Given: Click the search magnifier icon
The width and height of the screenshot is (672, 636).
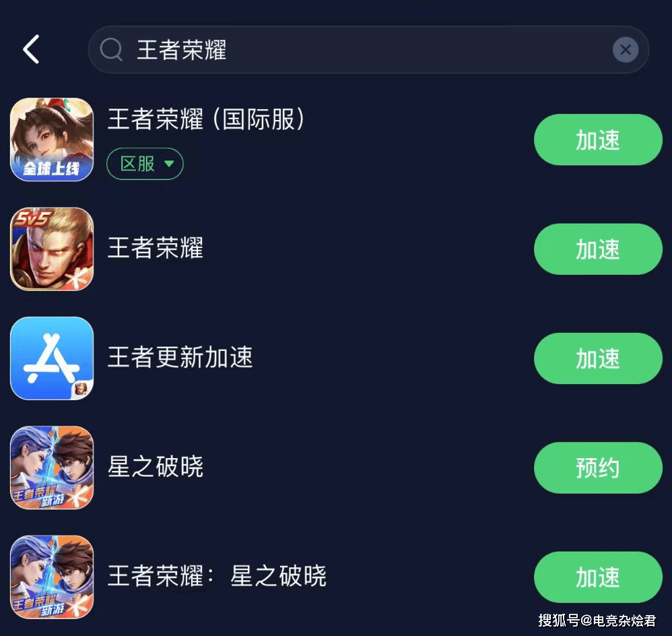Looking at the screenshot, I should pos(111,49).
